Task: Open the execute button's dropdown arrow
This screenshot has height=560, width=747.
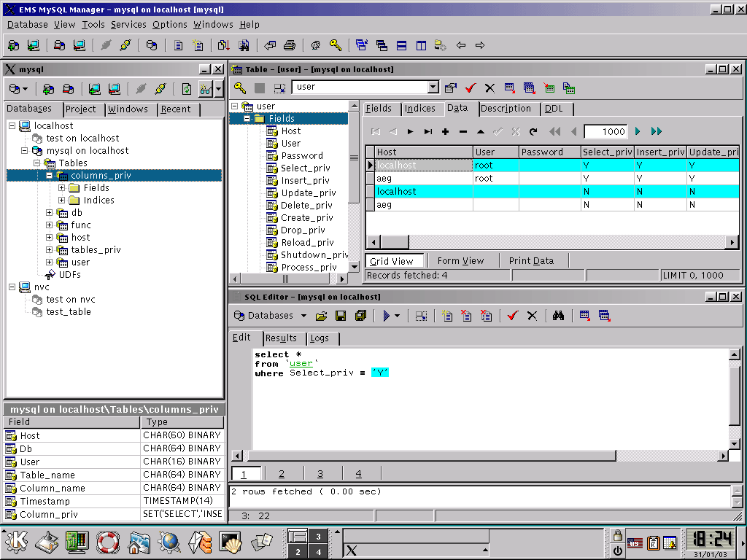Action: click(x=398, y=316)
